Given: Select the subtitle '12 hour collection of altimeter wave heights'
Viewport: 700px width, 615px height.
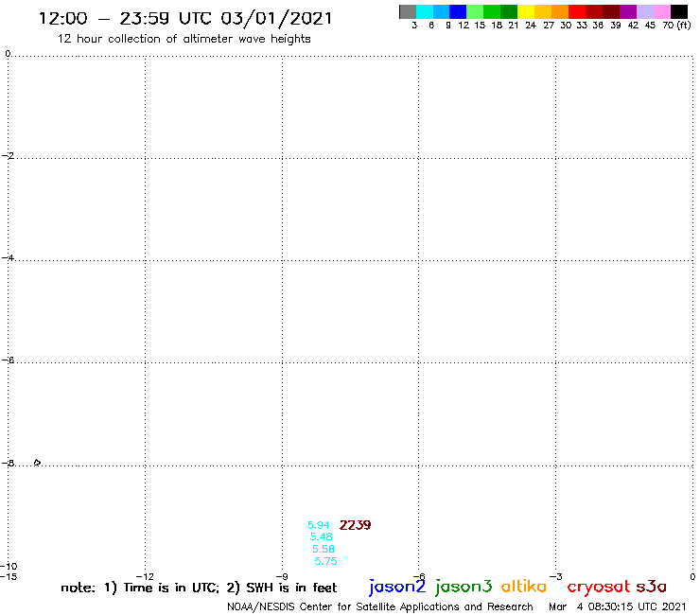Looking at the screenshot, I should tap(184, 39).
